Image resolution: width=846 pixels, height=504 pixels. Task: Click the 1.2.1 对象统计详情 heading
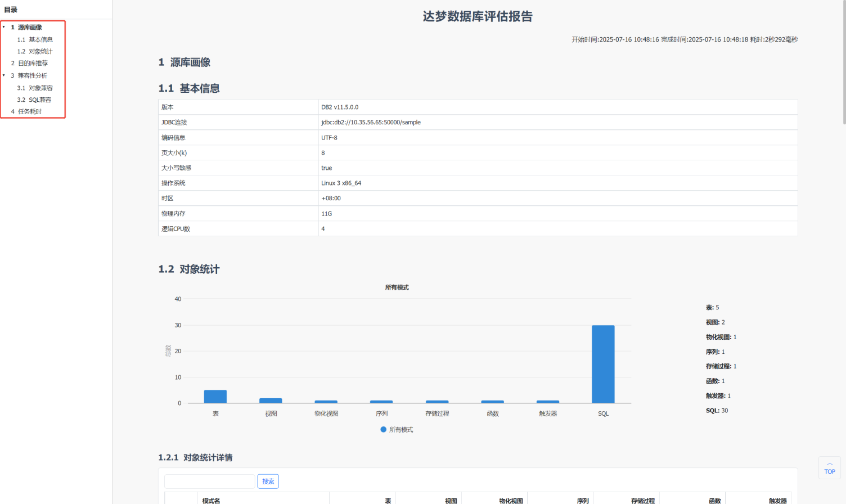point(195,458)
